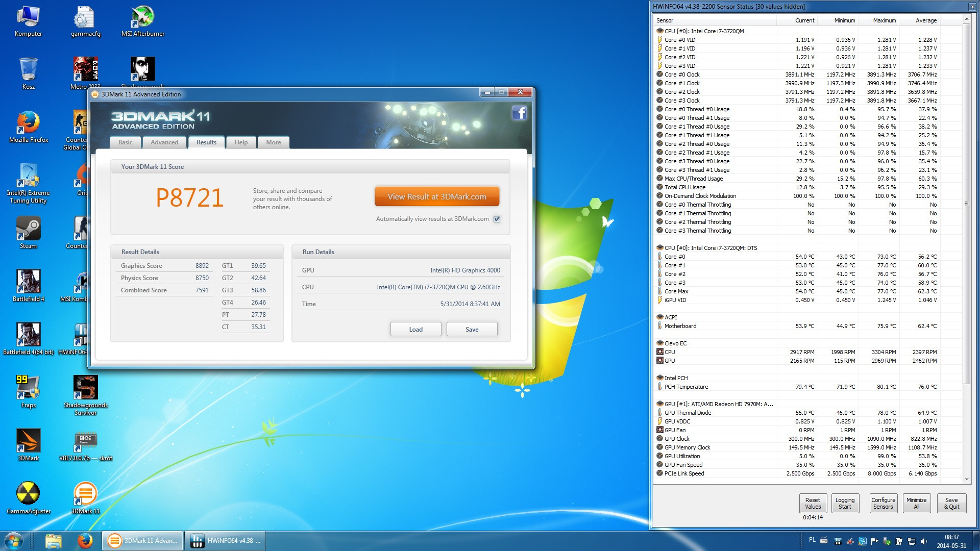
Task: Click Reset Values in HWiNFO64
Action: tap(813, 503)
